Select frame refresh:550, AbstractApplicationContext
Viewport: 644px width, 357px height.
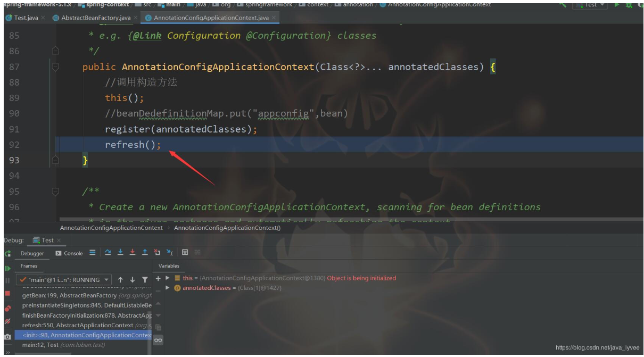tap(84, 325)
